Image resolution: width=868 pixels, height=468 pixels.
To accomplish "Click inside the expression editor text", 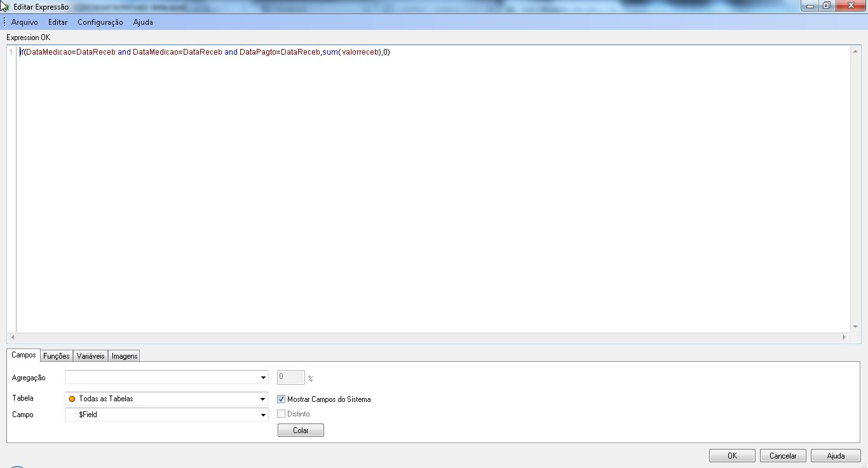I will click(x=205, y=52).
